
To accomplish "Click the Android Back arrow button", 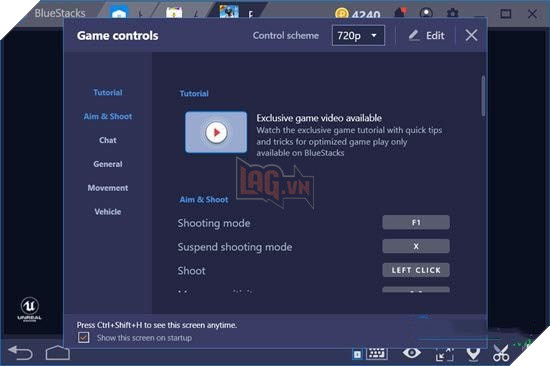I will click(20, 353).
